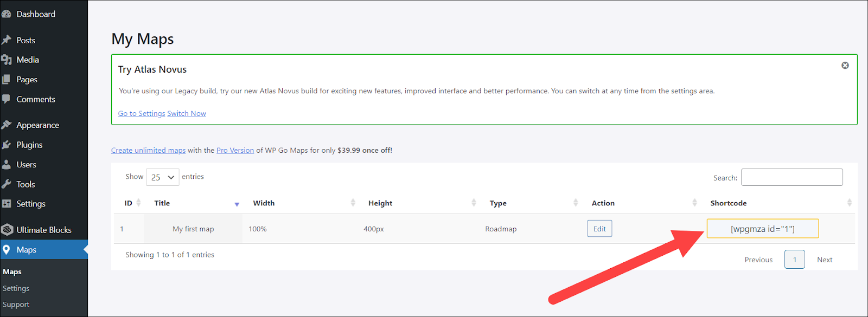Click the Showing 1 to 1 entries text
The height and width of the screenshot is (317, 868).
170,255
